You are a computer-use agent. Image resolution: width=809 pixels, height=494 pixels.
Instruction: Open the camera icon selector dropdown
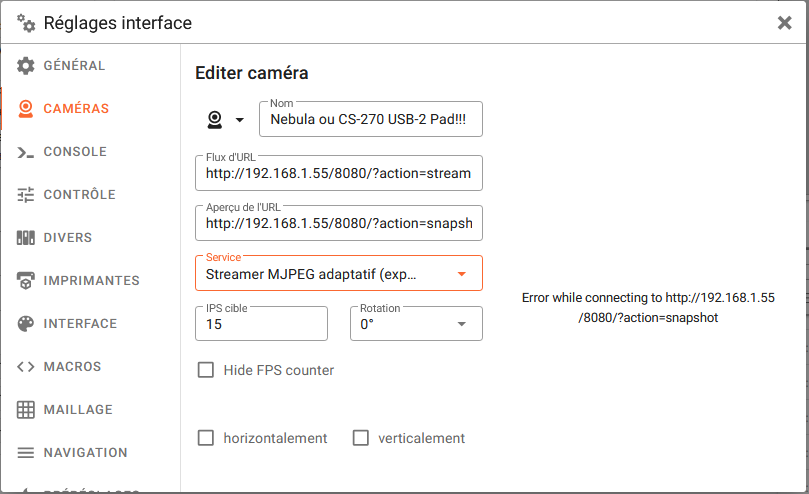(226, 121)
